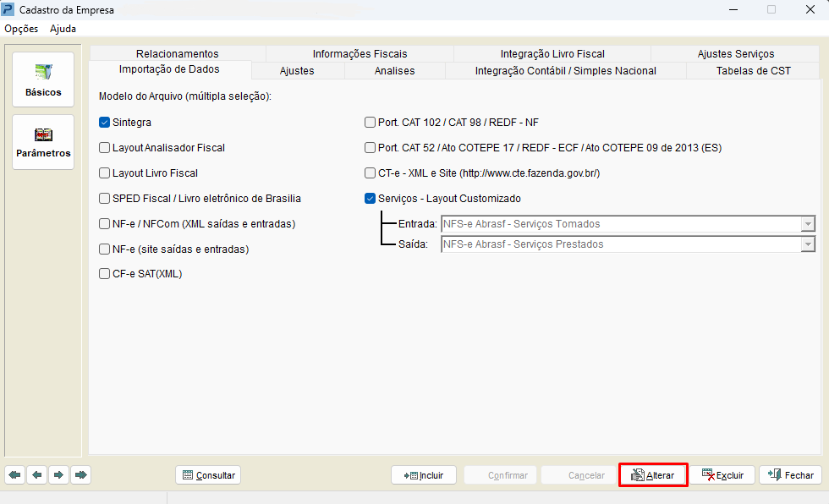Click the Alterar button
This screenshot has width=829, height=504.
click(653, 475)
